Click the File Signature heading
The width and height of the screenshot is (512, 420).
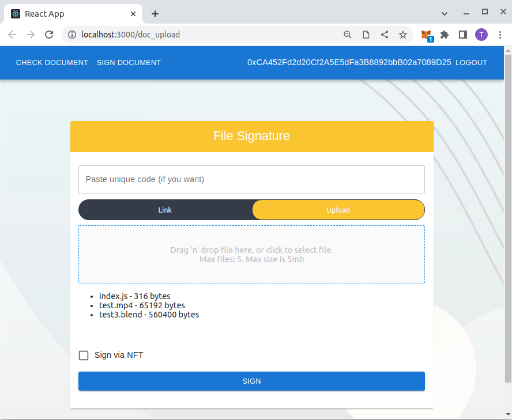(251, 136)
